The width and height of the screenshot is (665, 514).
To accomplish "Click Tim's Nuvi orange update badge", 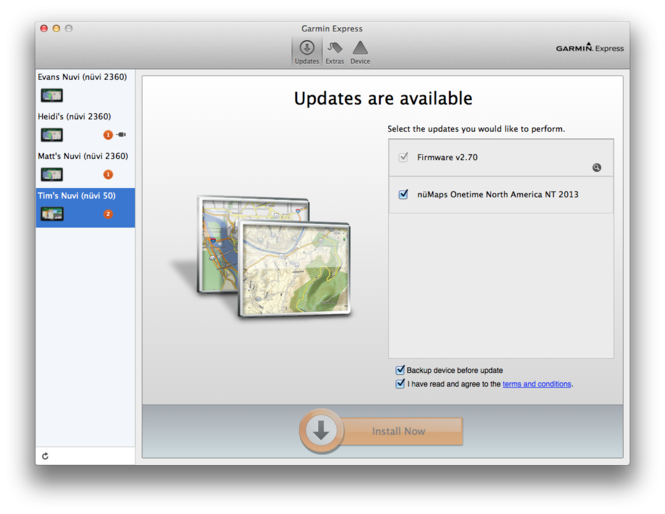I will coord(108,214).
